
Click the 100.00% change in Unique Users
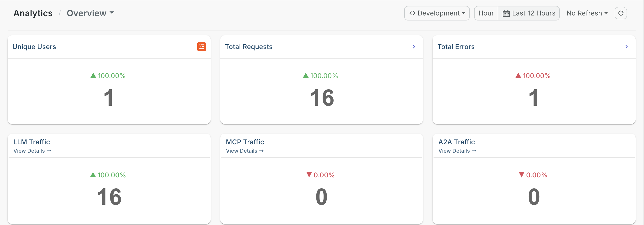[108, 76]
